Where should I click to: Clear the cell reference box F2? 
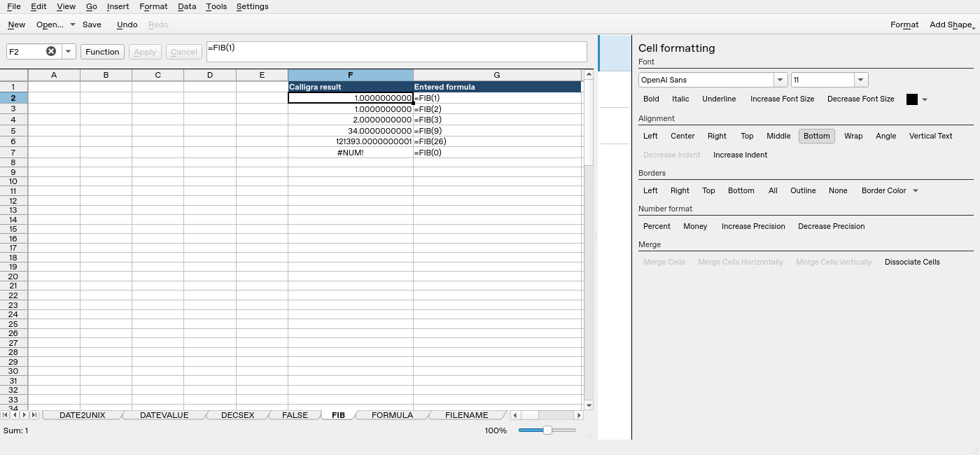51,51
